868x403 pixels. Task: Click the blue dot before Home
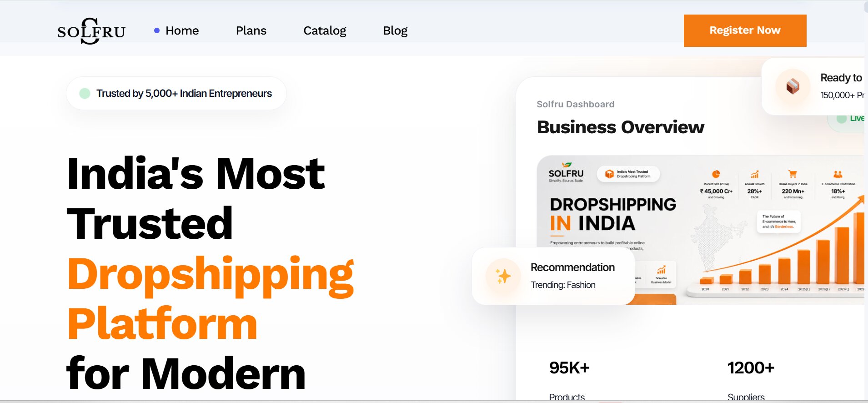click(157, 30)
